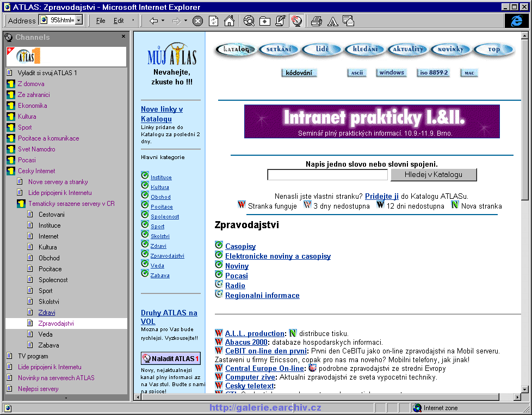Click the green icon beside Noviny
The image size is (532, 415).
pyautogui.click(x=219, y=265)
